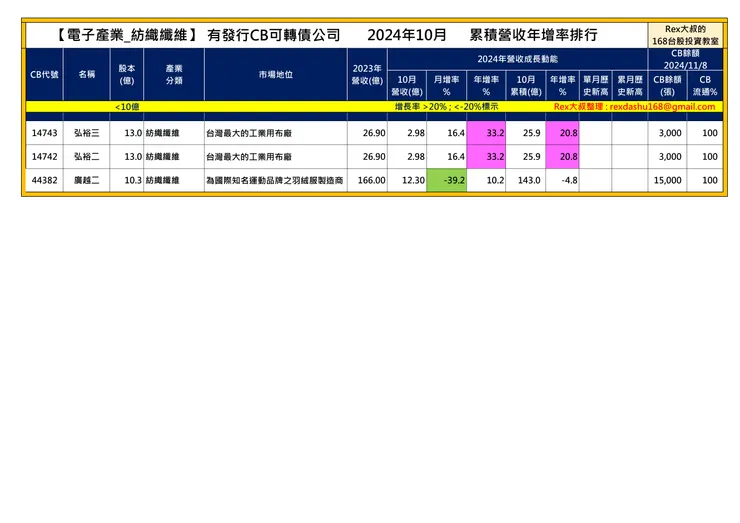Screen dimensions: 740x523
Task: Click the title text 累積營收年增率排行
Action: click(x=534, y=35)
